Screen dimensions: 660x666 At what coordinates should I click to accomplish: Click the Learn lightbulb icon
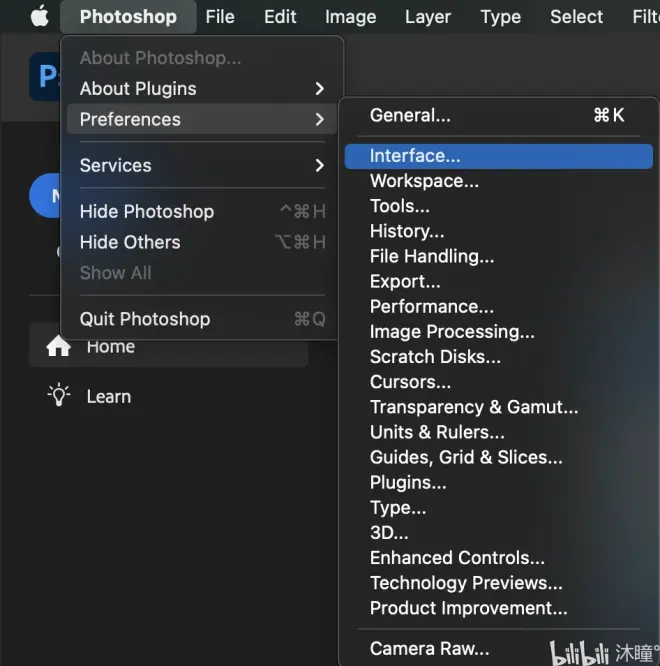(x=59, y=395)
